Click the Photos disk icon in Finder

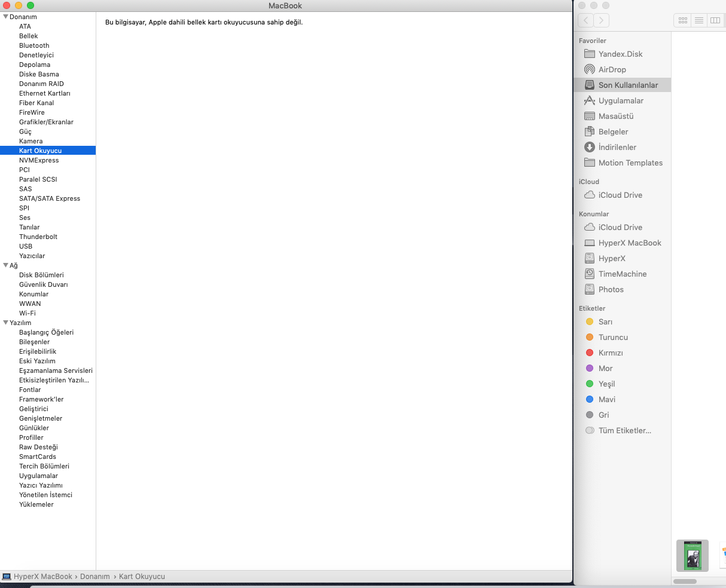(x=590, y=289)
